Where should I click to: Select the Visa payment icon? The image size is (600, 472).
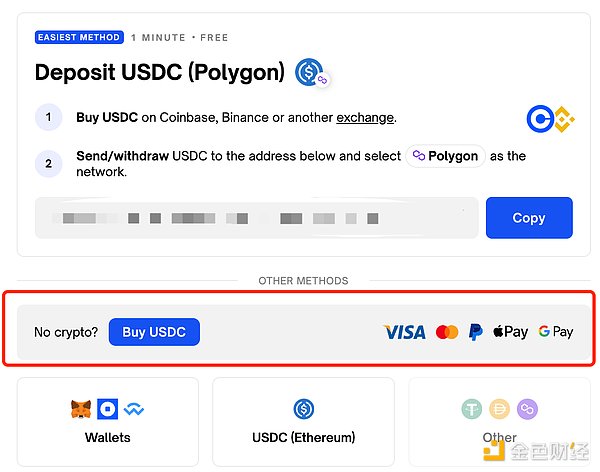tap(404, 332)
